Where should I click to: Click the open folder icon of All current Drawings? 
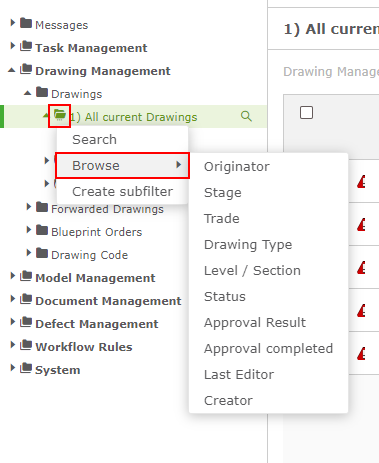click(x=60, y=115)
